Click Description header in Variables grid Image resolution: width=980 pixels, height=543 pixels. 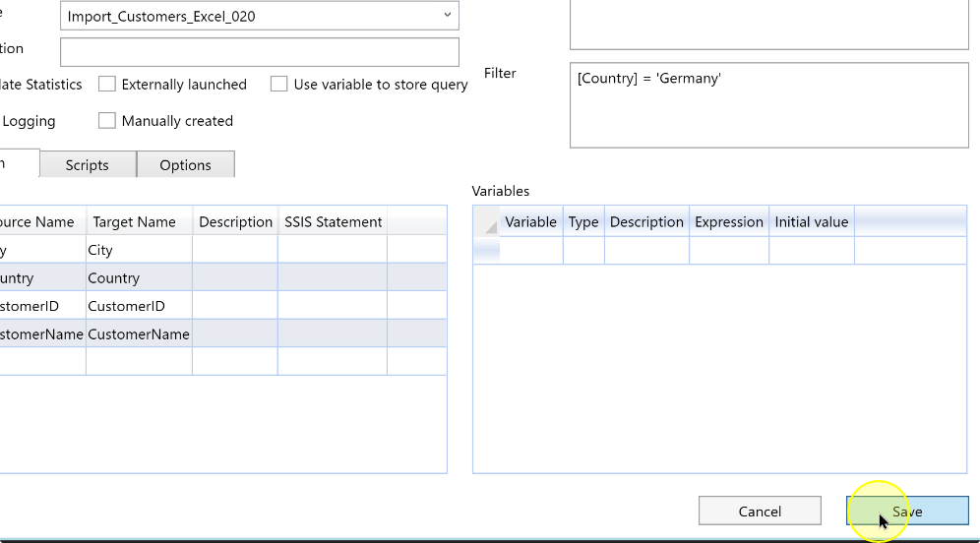[x=646, y=222]
